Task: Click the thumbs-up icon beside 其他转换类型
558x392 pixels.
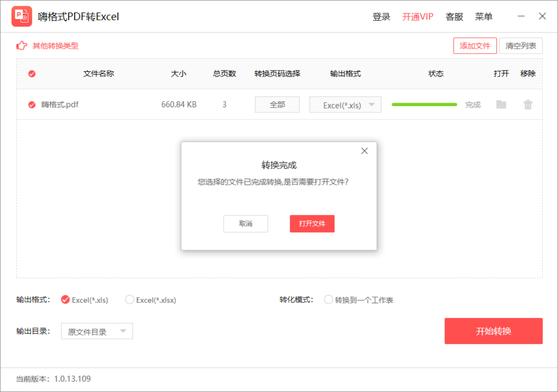Action: pos(21,45)
